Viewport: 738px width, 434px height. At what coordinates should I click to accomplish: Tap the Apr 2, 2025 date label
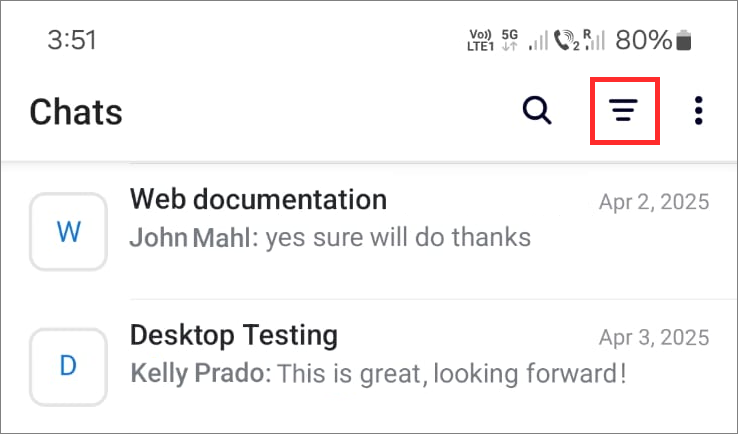pyautogui.click(x=654, y=202)
